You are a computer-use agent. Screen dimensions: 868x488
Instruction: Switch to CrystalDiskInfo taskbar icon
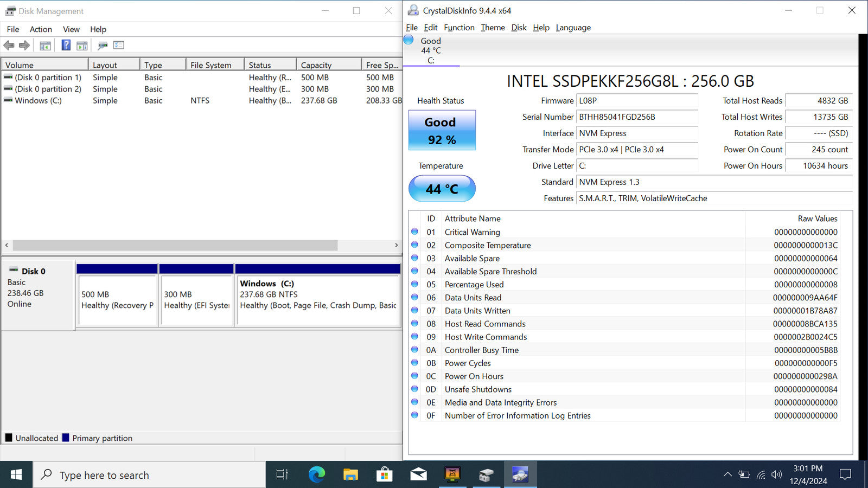pos(520,475)
